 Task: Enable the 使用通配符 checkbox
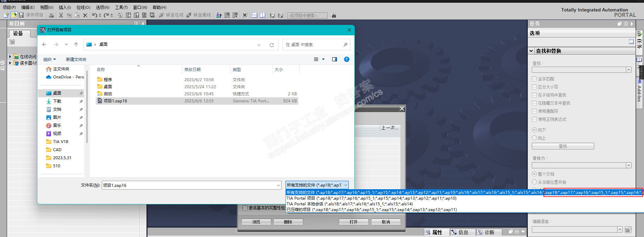[534, 111]
